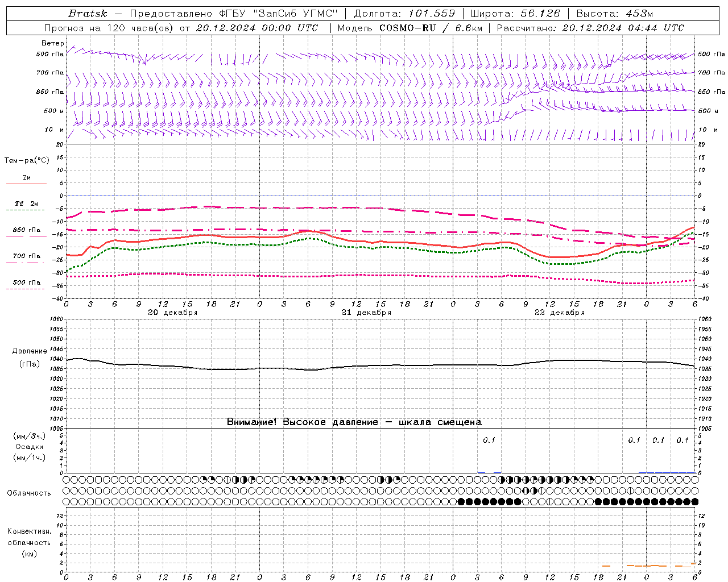Click the 1040 value on left pressure axis
Image resolution: width=728 pixels, height=582 pixels.
coord(57,359)
